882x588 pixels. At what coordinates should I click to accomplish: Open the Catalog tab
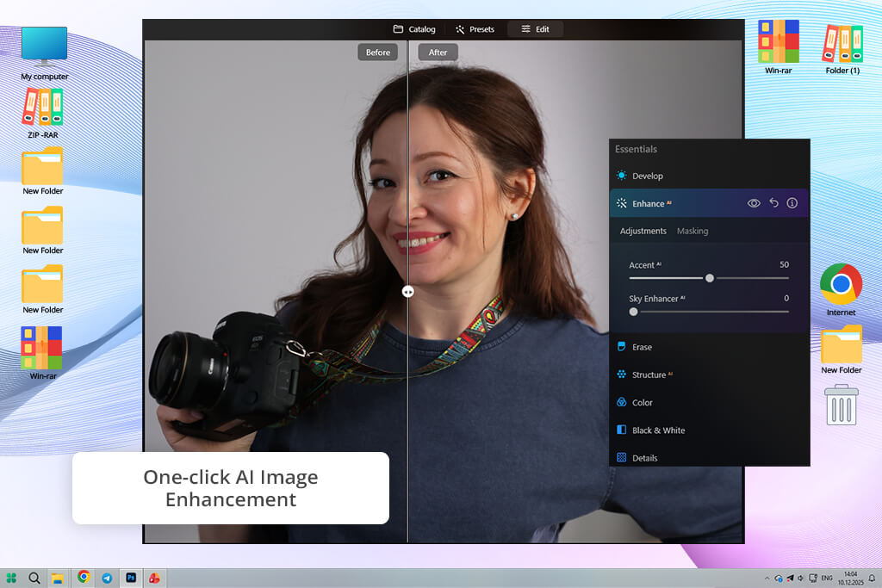[x=414, y=29]
